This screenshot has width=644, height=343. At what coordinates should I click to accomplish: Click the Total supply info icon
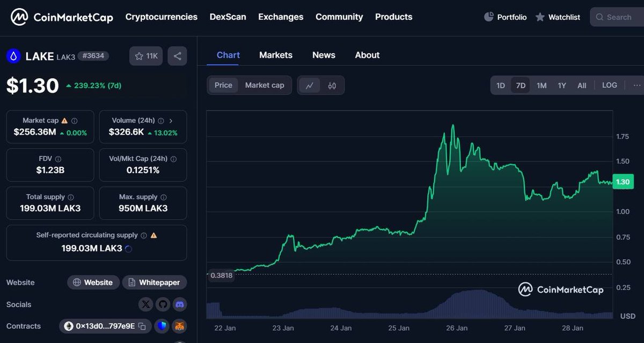[x=71, y=197]
